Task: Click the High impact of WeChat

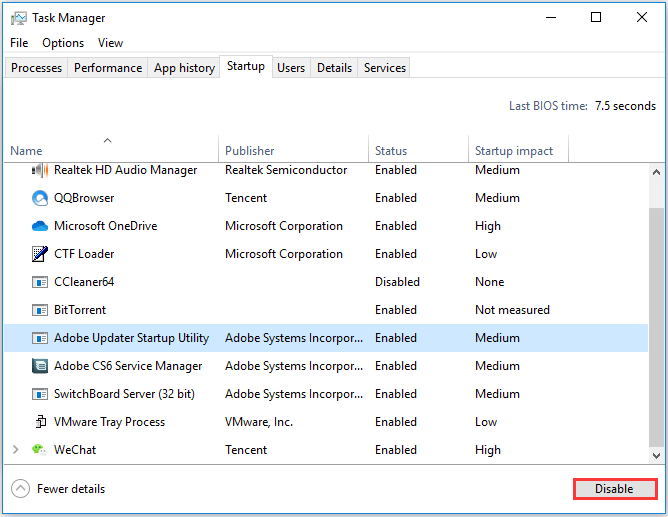Action: tap(488, 450)
